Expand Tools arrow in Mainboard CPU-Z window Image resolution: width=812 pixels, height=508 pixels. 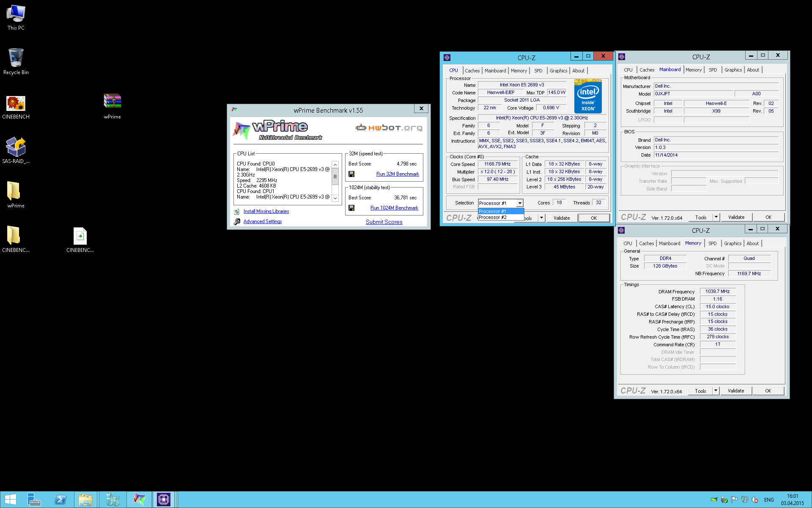coord(716,217)
